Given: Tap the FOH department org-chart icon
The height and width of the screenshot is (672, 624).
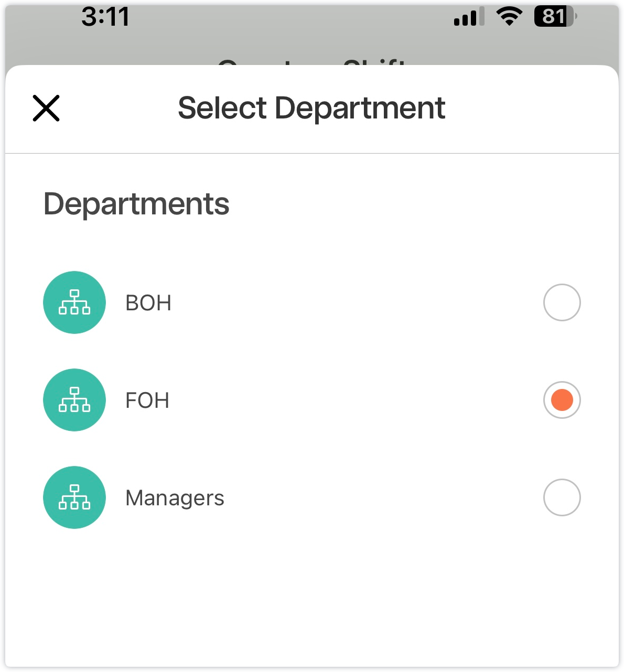Looking at the screenshot, I should pos(74,400).
